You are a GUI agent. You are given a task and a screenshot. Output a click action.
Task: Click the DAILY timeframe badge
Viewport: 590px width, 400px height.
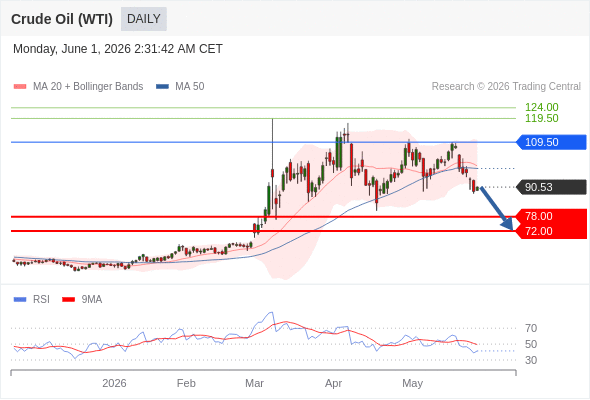click(144, 19)
